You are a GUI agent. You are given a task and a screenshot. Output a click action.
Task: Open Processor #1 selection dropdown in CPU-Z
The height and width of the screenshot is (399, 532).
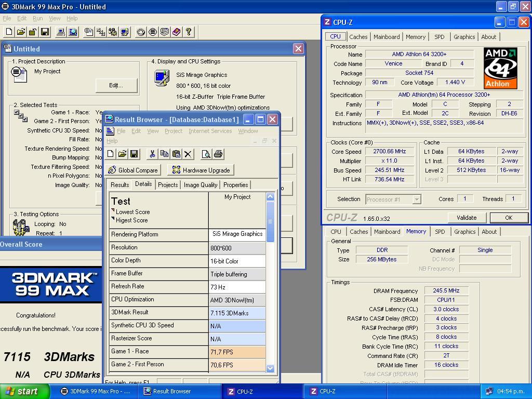point(417,199)
